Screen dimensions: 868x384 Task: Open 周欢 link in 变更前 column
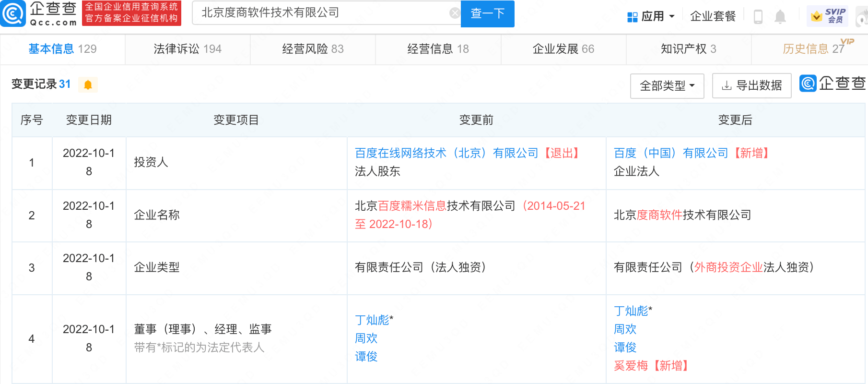(366, 338)
